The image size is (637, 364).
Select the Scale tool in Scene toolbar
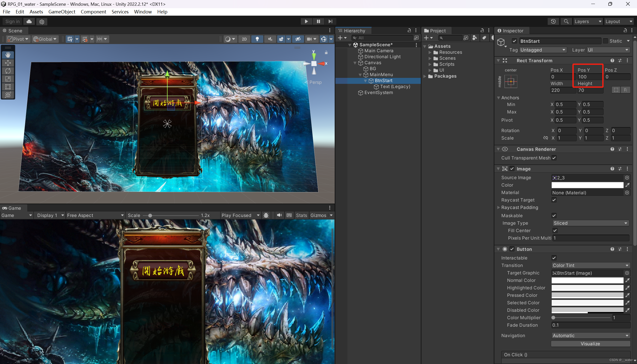pos(8,79)
